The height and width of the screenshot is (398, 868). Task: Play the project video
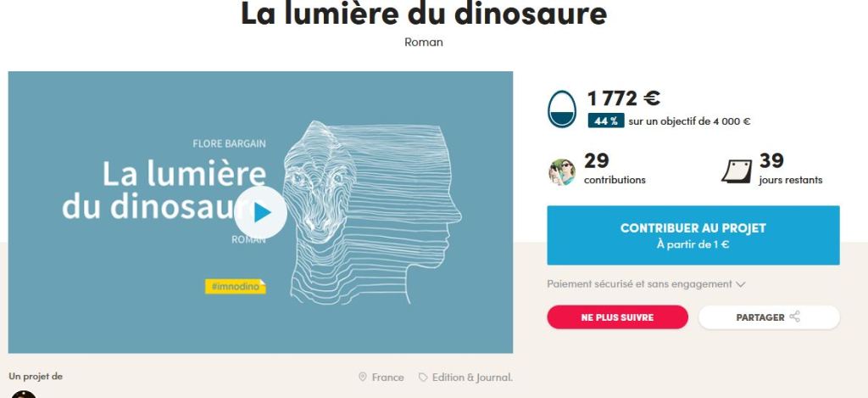[x=260, y=212]
